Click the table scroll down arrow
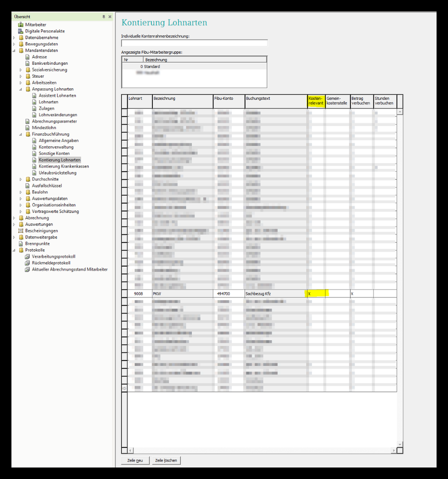The width and height of the screenshot is (448, 479). [400, 444]
